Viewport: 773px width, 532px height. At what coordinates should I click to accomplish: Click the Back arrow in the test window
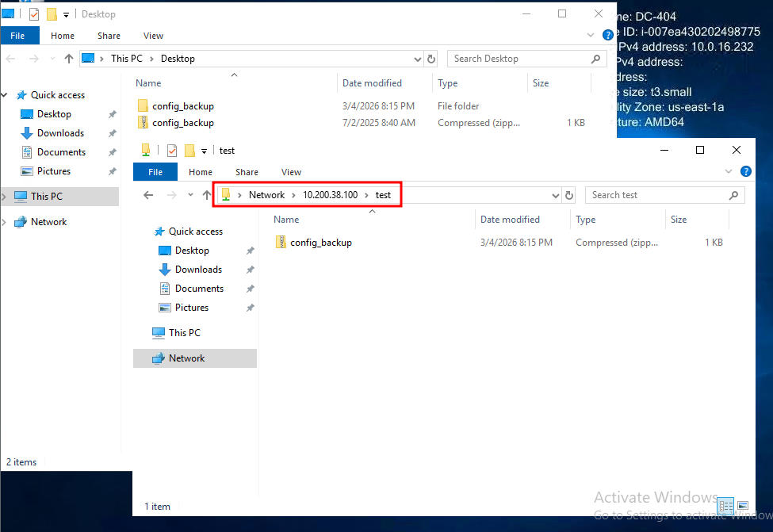(x=148, y=195)
